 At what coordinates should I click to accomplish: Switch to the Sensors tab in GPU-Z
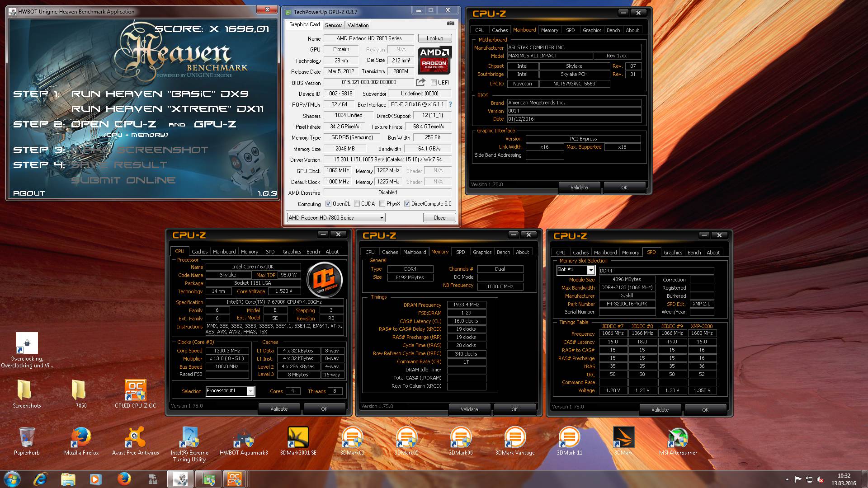coord(334,25)
